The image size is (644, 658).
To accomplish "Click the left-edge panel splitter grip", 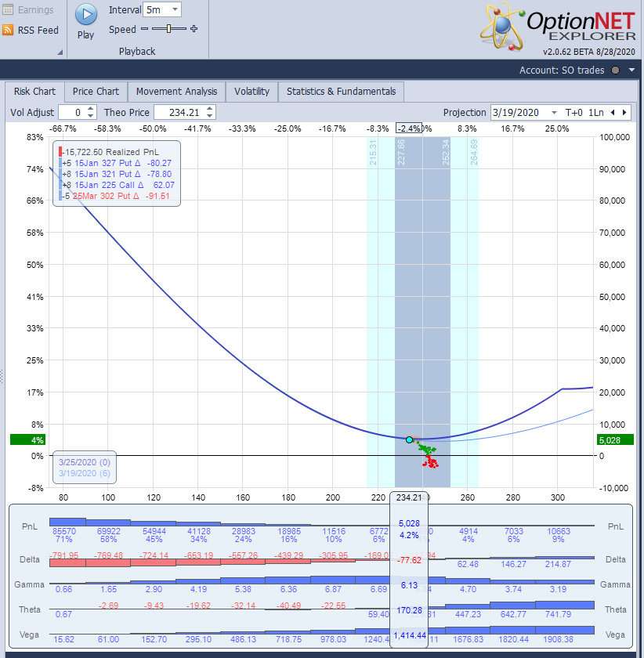I will point(2,376).
